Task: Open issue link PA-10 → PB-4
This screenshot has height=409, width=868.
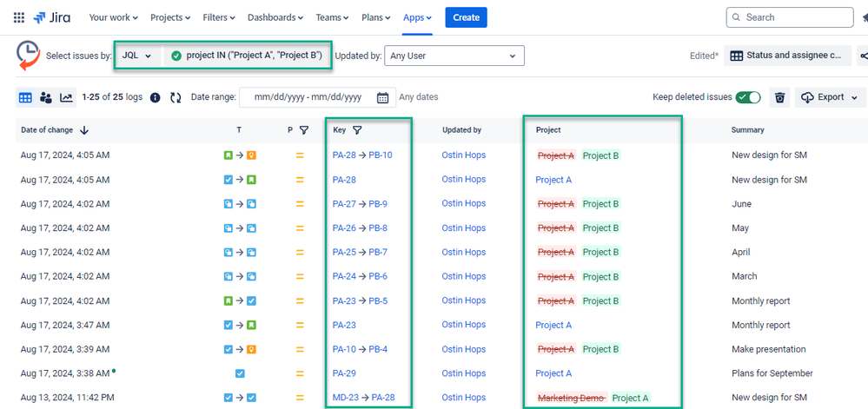Action: [x=360, y=349]
